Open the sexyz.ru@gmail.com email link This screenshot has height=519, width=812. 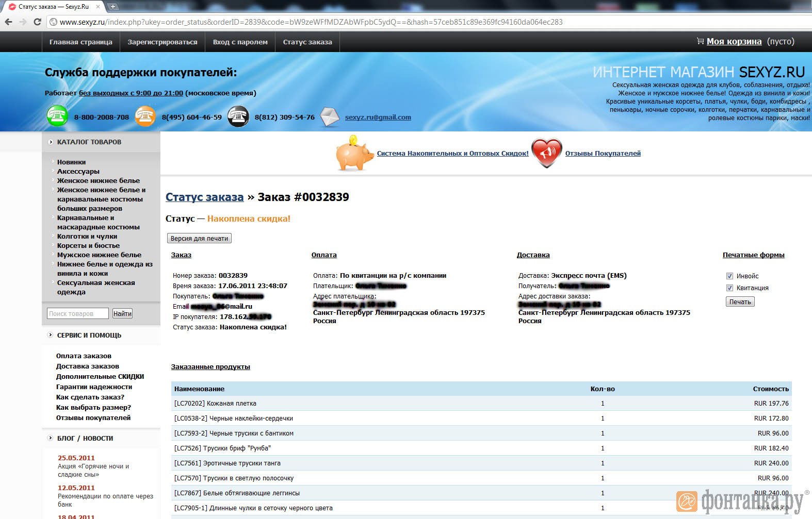[378, 117]
